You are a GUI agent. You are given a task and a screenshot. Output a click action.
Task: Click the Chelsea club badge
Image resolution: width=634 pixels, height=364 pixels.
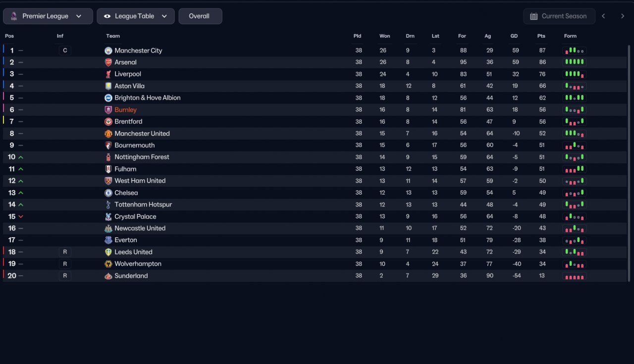108,193
